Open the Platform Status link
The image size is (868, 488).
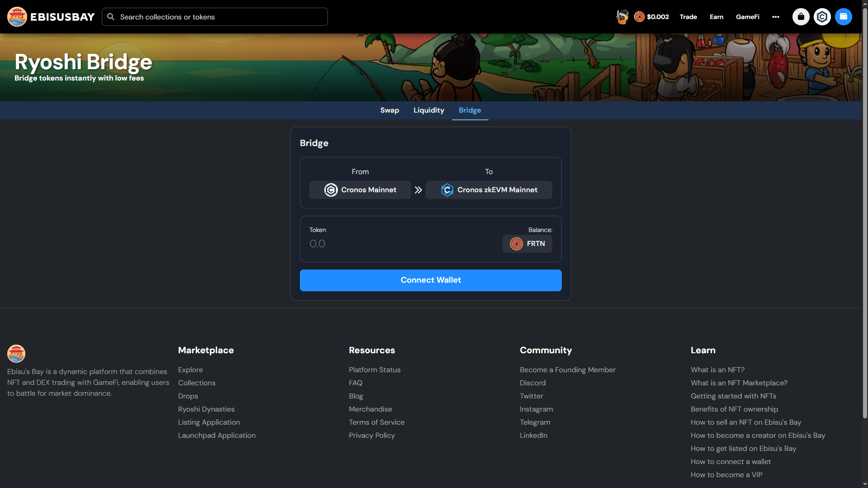[375, 370]
